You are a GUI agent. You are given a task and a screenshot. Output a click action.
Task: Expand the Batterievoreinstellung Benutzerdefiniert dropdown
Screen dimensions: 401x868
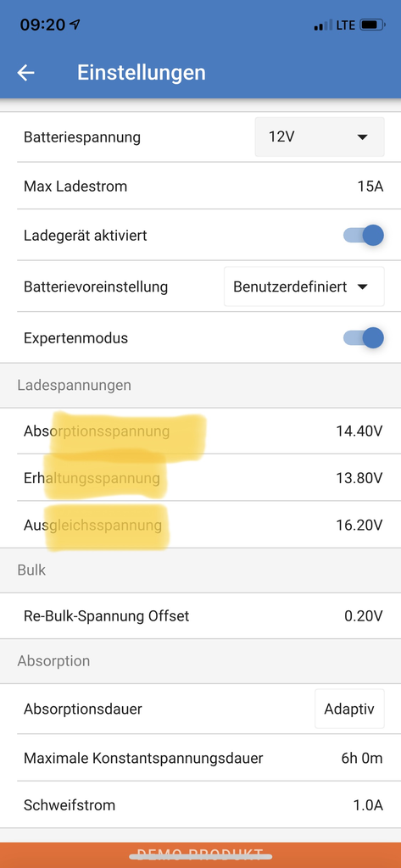pyautogui.click(x=304, y=287)
